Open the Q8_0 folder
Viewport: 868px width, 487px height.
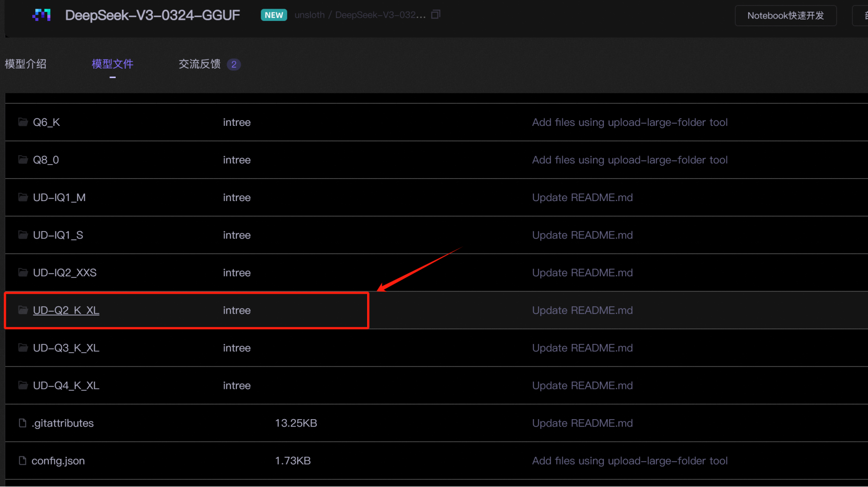(46, 160)
